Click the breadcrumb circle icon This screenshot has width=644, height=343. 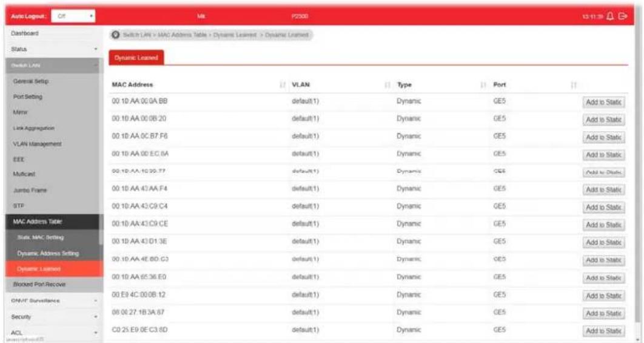pos(116,35)
